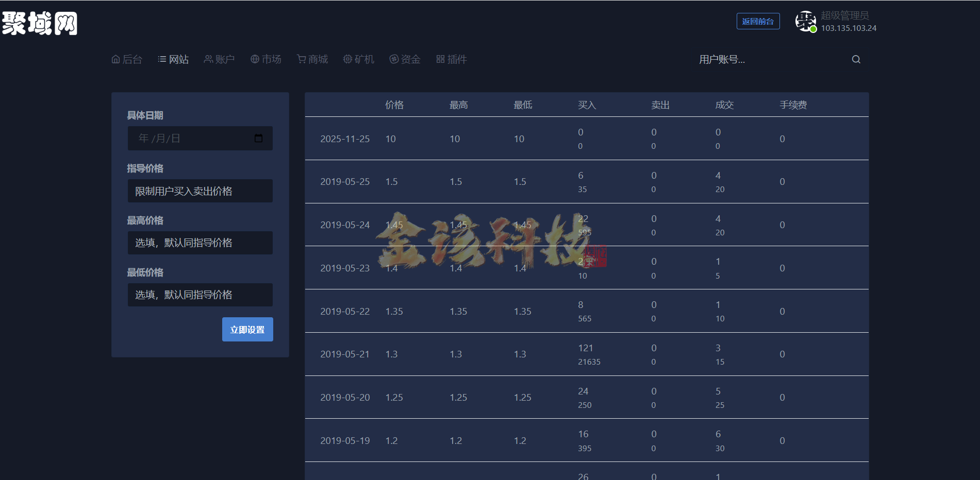Click the search magnifier icon
This screenshot has width=980, height=480.
tap(856, 59)
